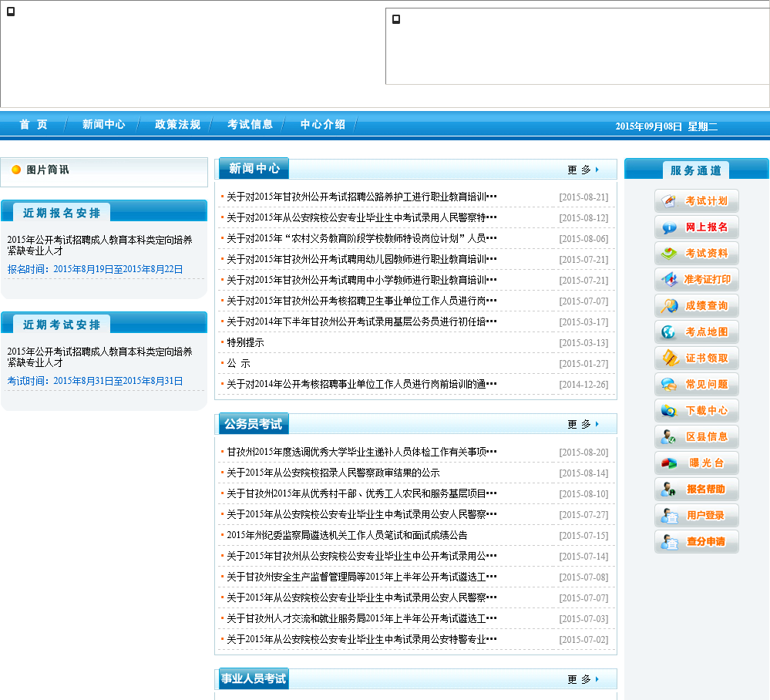Open 中心介绍 navigation item

pyautogui.click(x=323, y=124)
